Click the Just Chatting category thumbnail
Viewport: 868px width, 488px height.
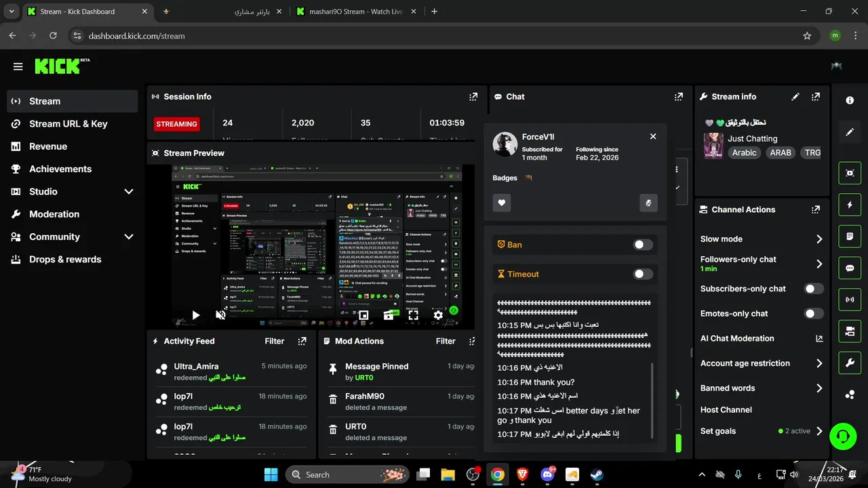(x=713, y=146)
